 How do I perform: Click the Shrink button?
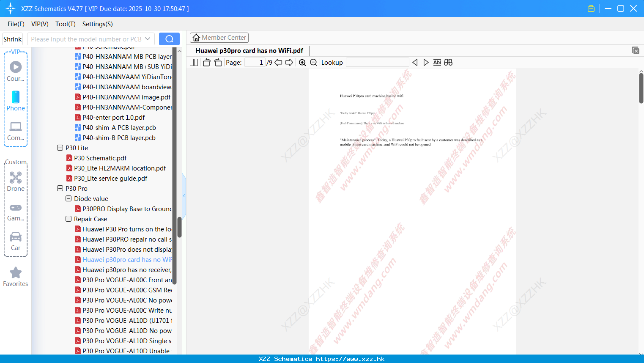(x=13, y=39)
